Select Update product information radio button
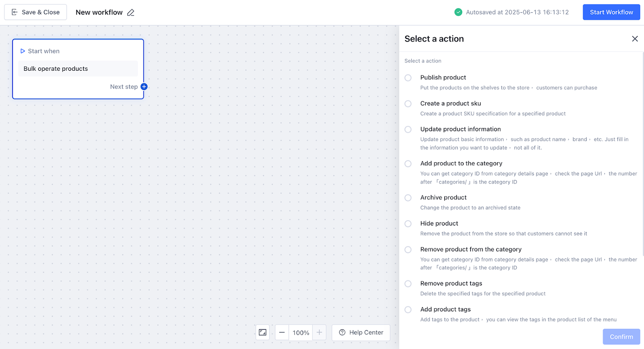The width and height of the screenshot is (644, 349). tap(408, 129)
